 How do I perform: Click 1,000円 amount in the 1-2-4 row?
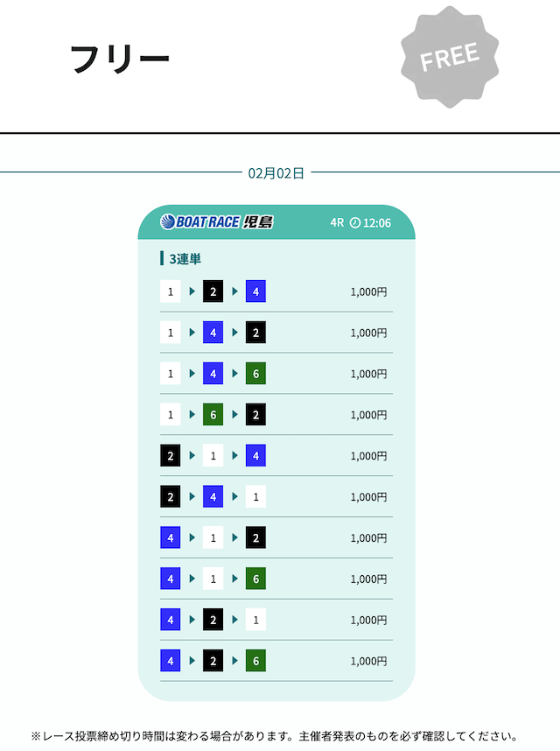click(x=368, y=291)
